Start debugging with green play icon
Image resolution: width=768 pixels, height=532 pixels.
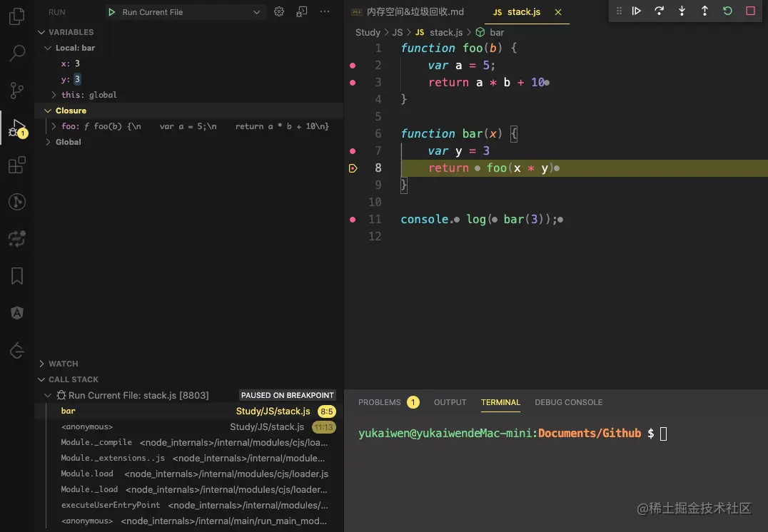[x=111, y=12]
